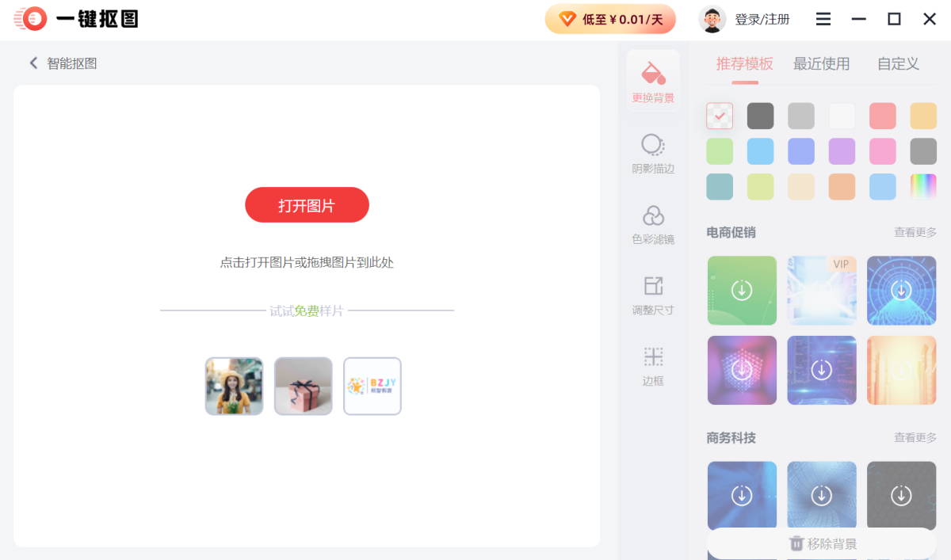Click the user avatar icon

[712, 19]
